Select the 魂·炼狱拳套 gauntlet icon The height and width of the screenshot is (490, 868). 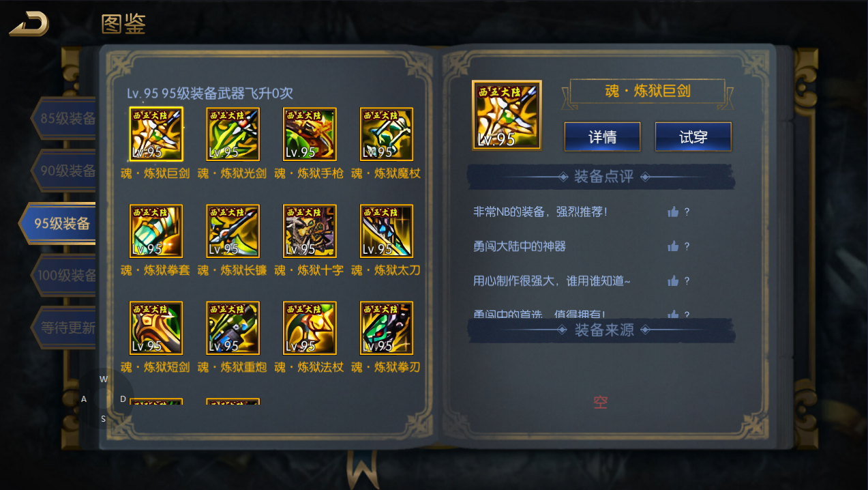pos(156,231)
